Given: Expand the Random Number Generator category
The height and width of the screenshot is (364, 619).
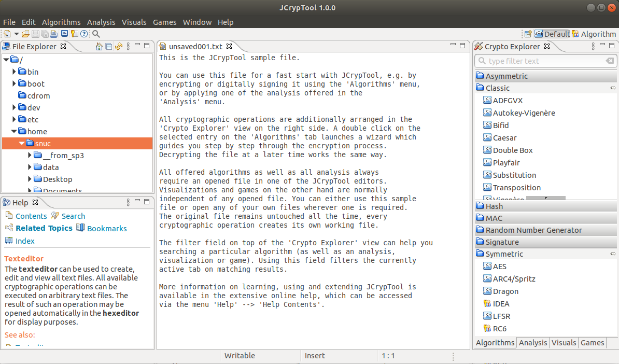Looking at the screenshot, I should tap(545, 230).
